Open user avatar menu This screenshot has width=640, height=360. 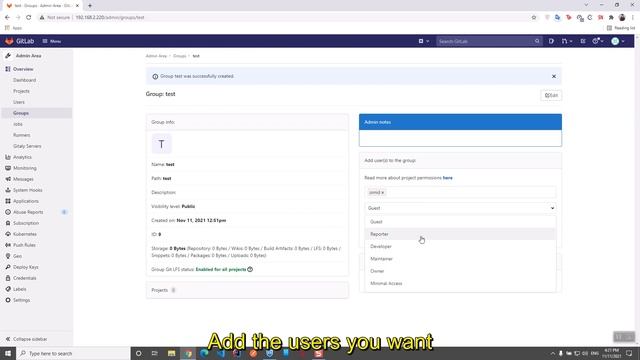point(618,41)
